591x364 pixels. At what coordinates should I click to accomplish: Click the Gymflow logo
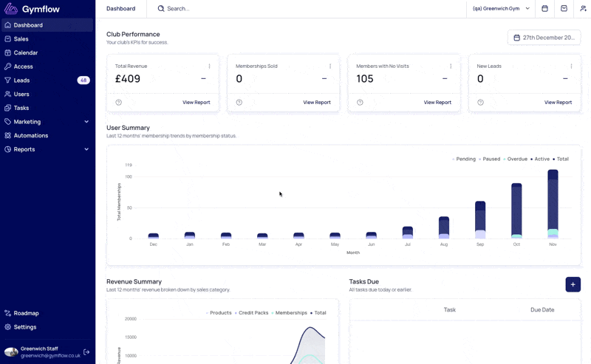(32, 9)
